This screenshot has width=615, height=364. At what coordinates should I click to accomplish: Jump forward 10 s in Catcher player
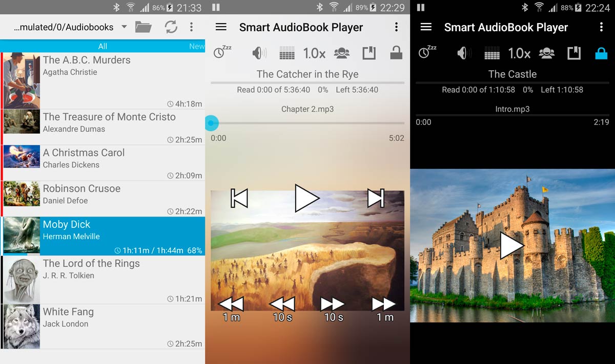[333, 309]
